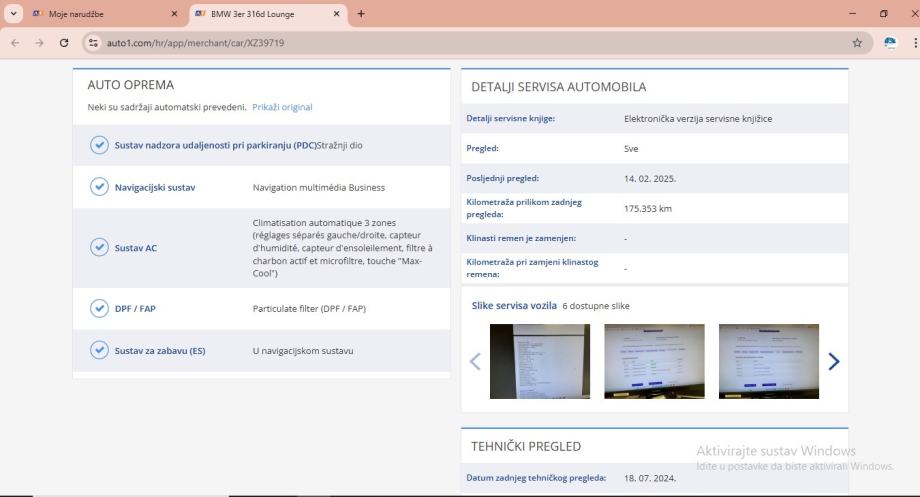Show next service images with right arrow

point(833,361)
